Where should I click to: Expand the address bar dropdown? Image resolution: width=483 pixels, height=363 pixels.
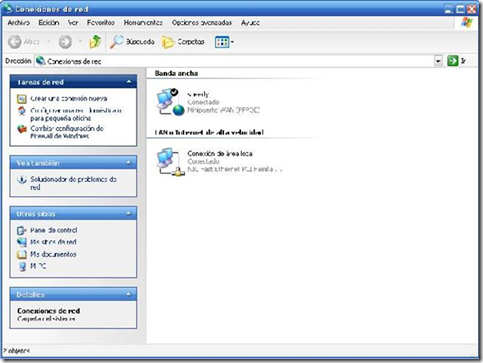click(438, 61)
